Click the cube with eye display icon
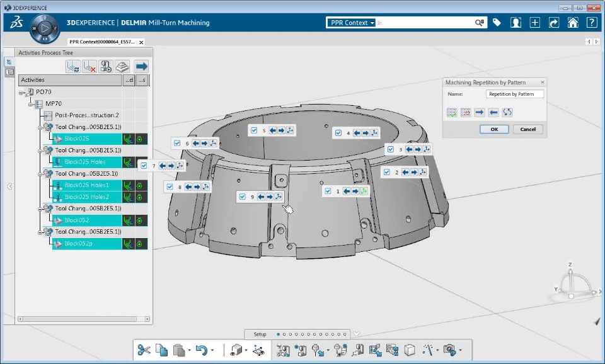 click(236, 350)
